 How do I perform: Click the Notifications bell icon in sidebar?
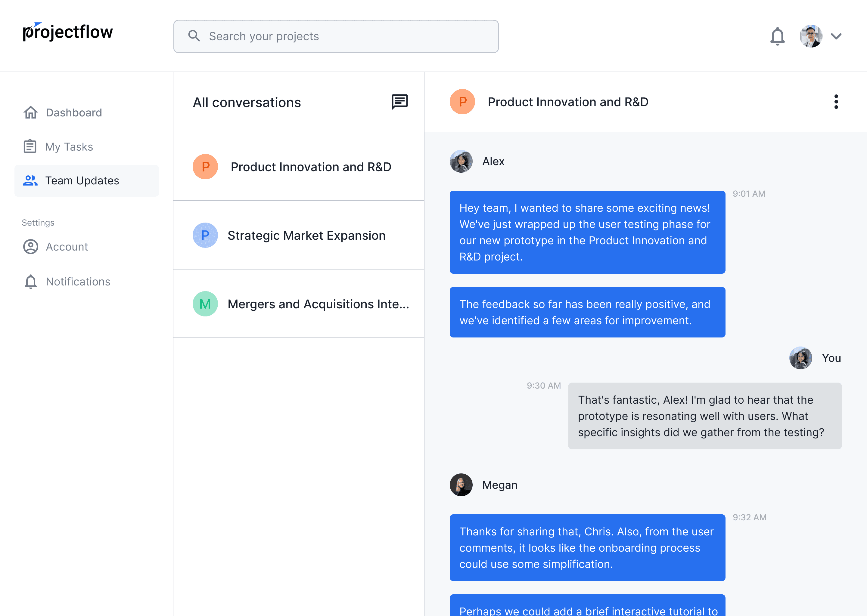tap(31, 282)
